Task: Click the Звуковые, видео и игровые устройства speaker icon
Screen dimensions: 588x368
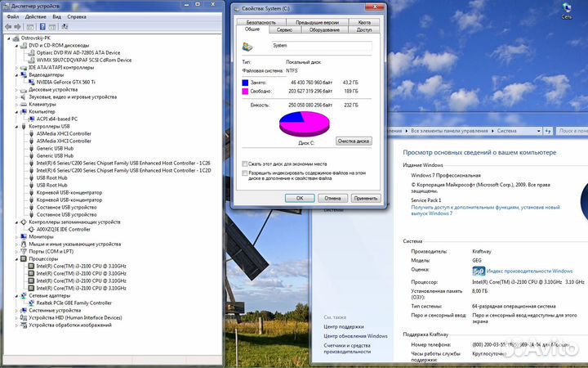Action: (24, 96)
